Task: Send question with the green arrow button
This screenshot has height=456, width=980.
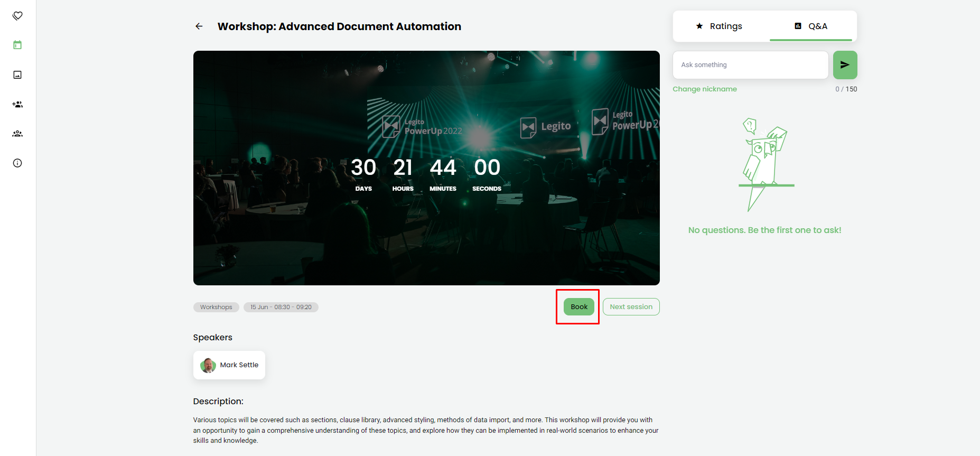Action: coord(845,65)
